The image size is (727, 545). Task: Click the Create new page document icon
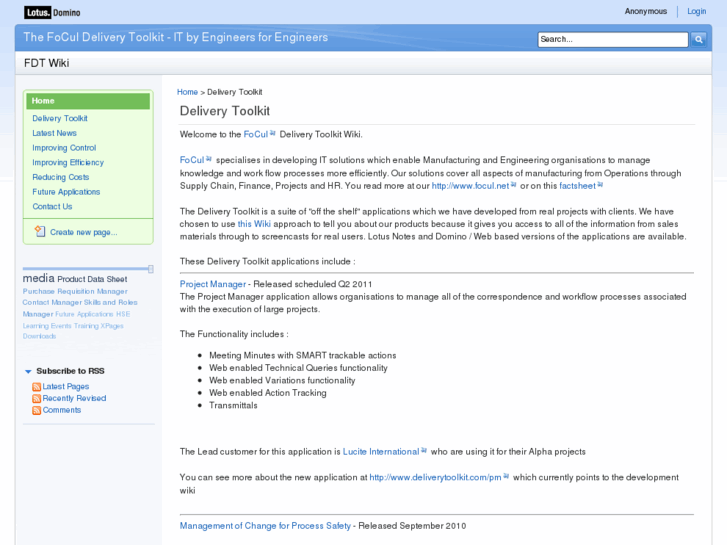[x=40, y=231]
